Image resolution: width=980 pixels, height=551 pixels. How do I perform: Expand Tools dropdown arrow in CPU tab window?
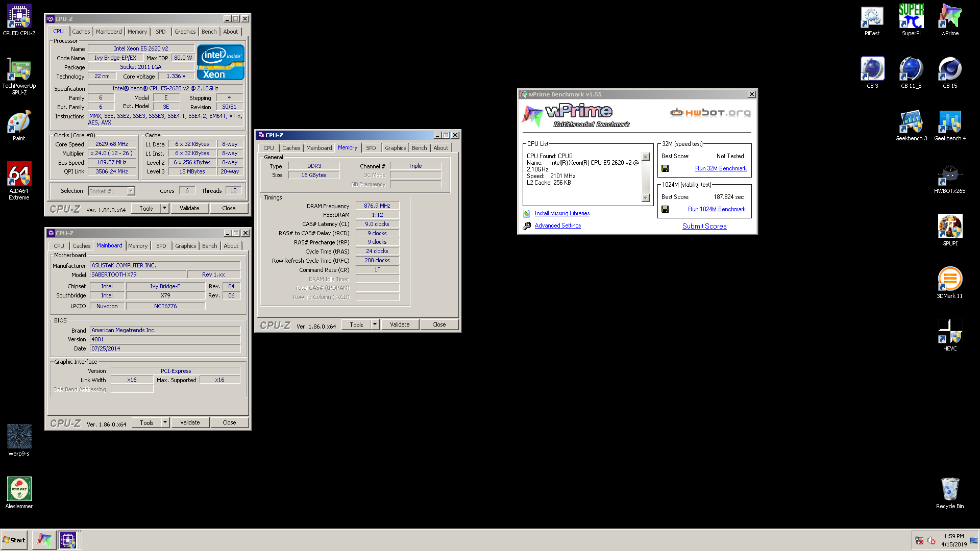tap(164, 208)
